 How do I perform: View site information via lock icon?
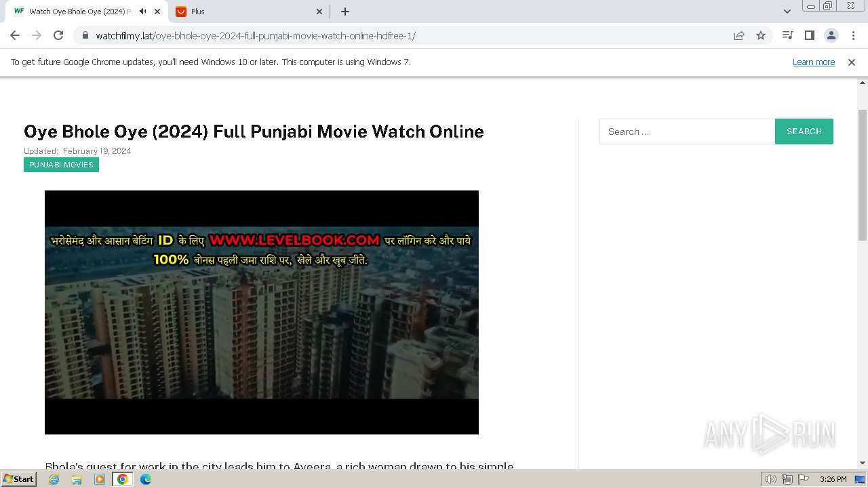click(85, 35)
